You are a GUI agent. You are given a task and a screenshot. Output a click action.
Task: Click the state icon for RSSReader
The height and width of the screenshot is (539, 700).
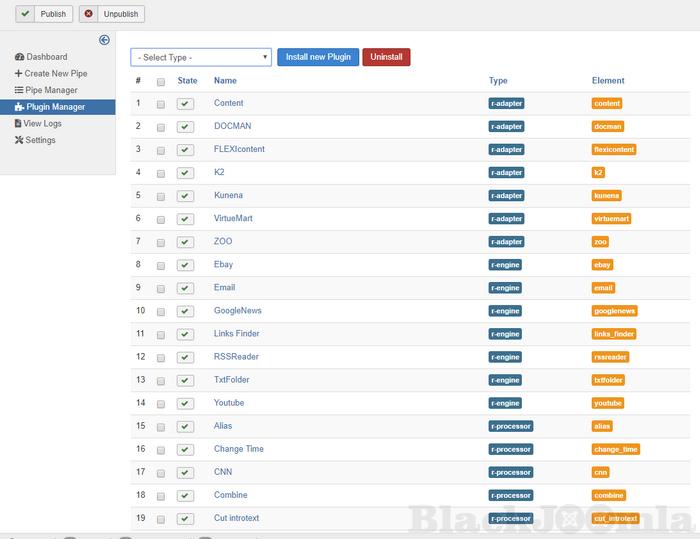(x=185, y=358)
